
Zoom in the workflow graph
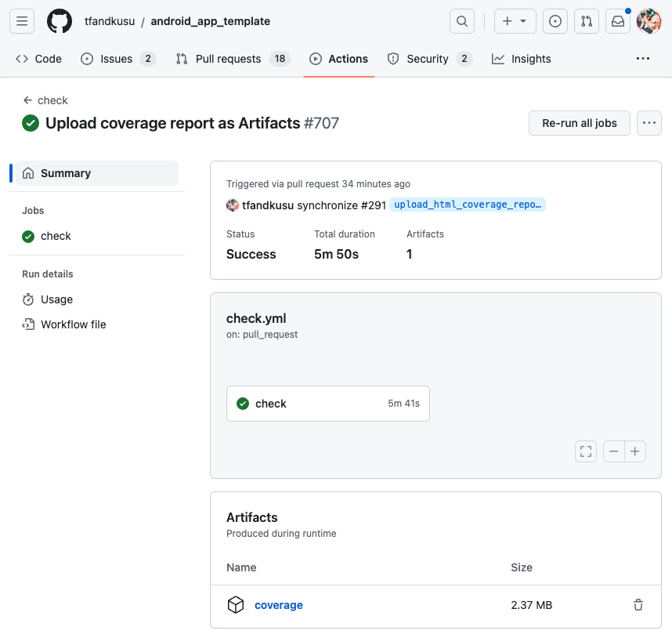635,451
